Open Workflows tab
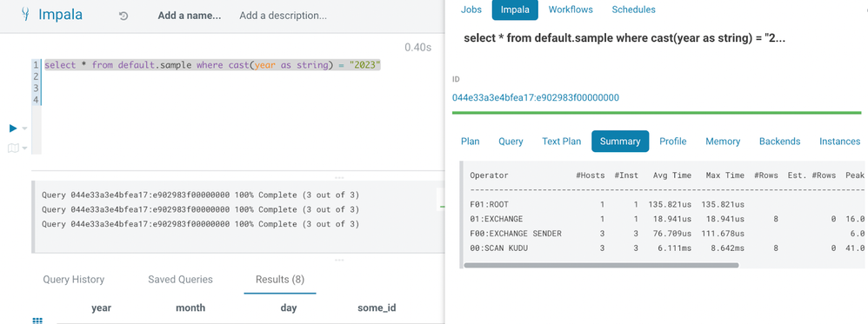 pos(571,10)
